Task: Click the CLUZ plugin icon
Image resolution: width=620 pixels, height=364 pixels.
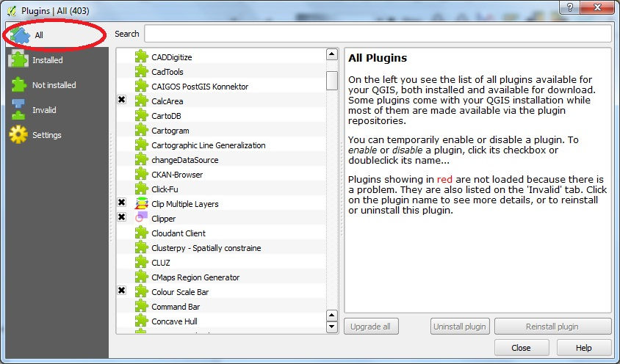Action: coord(141,262)
